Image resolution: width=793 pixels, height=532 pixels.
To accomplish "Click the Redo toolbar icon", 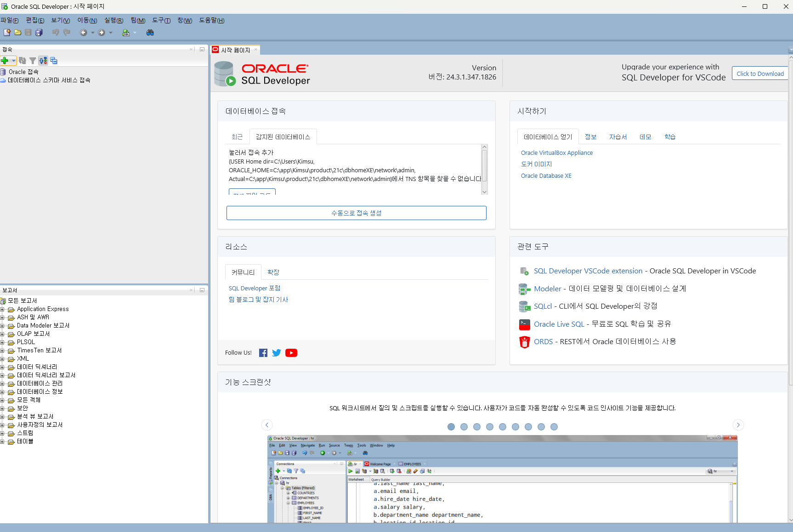I will tap(67, 33).
